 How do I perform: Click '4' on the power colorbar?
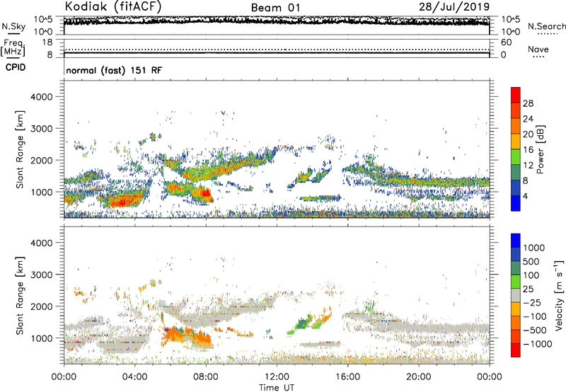point(525,196)
